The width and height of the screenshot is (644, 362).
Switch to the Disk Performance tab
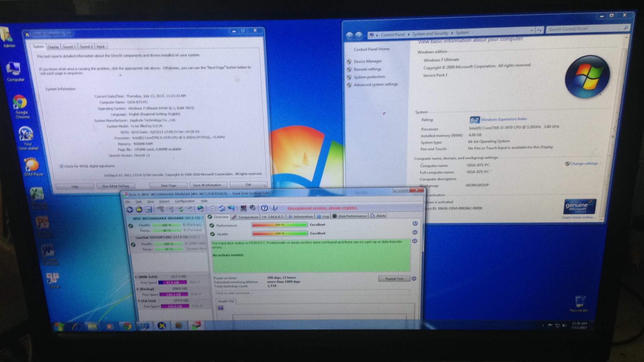(x=350, y=216)
